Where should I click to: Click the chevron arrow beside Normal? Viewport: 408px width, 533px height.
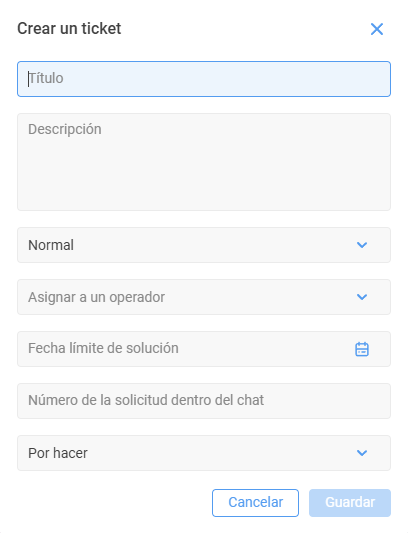click(362, 245)
